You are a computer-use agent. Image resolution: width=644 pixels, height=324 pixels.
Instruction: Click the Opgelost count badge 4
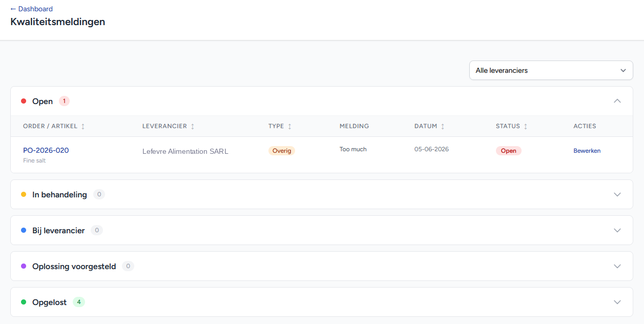tap(79, 302)
